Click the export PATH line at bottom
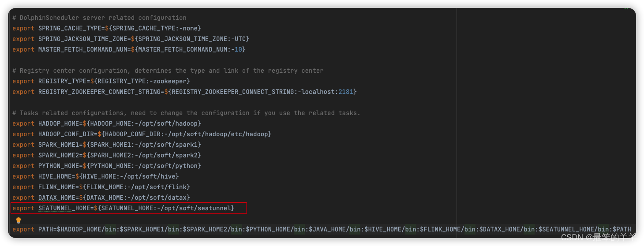 pos(322,229)
